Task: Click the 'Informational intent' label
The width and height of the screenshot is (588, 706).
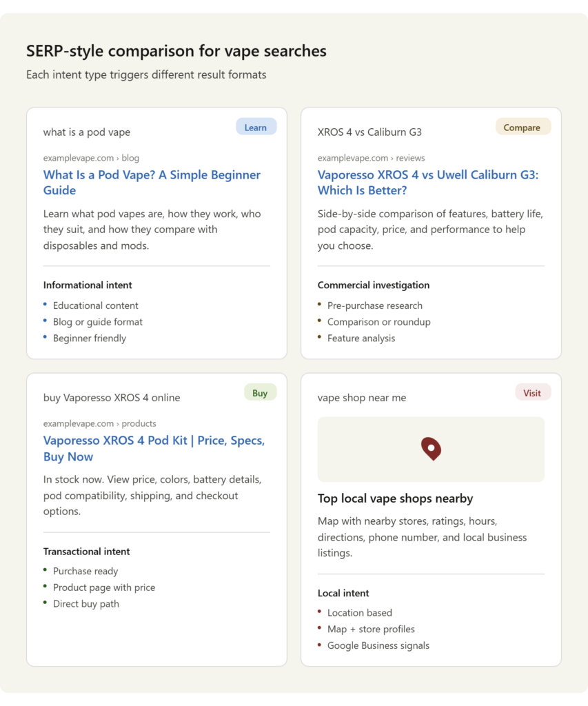Action: (x=88, y=285)
